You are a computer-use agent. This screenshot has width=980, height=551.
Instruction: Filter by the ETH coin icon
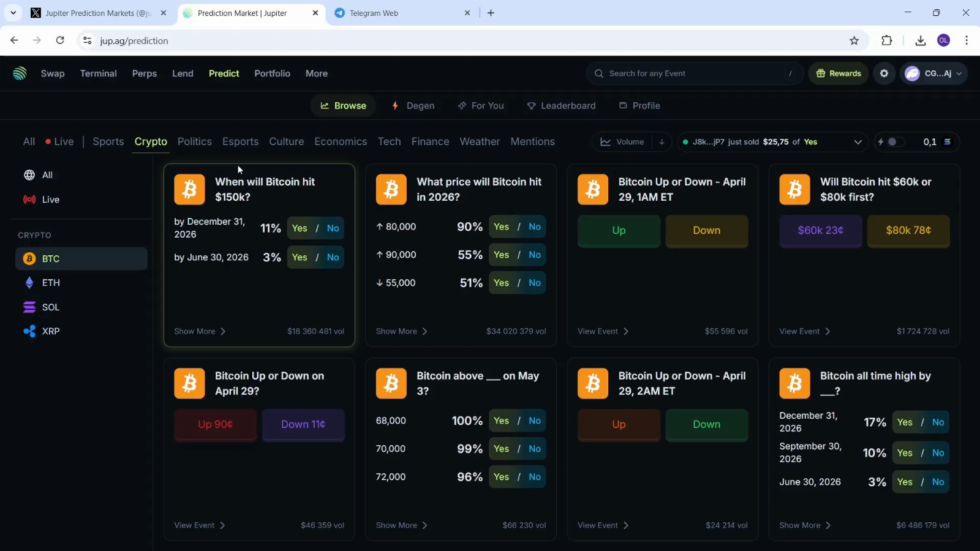point(29,283)
